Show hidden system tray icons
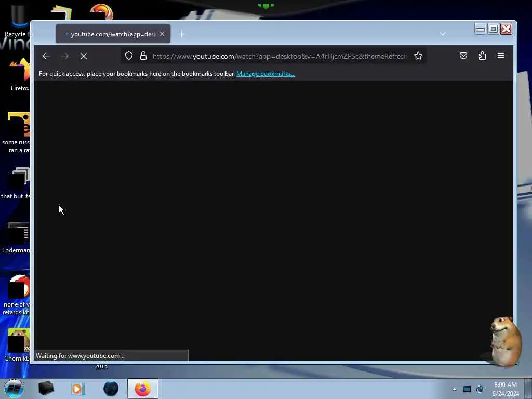Screen dimensions: 532x399 pos(454,389)
